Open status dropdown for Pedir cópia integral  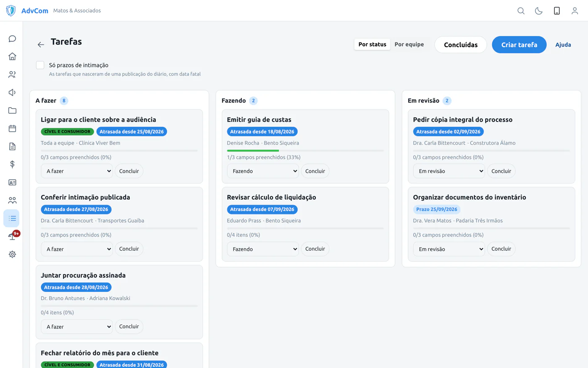(x=449, y=171)
